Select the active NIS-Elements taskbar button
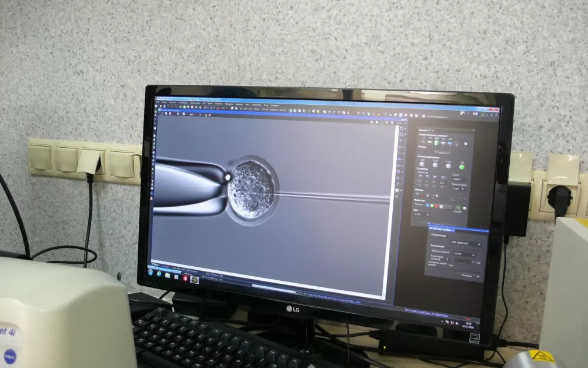This screenshot has height=368, width=588. pos(194,280)
